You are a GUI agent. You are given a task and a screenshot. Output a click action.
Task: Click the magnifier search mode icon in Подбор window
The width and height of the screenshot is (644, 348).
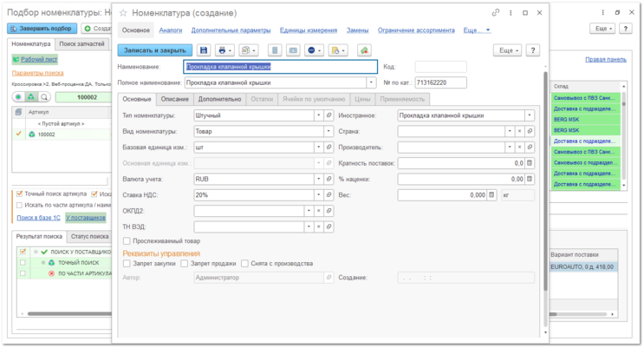(x=44, y=97)
